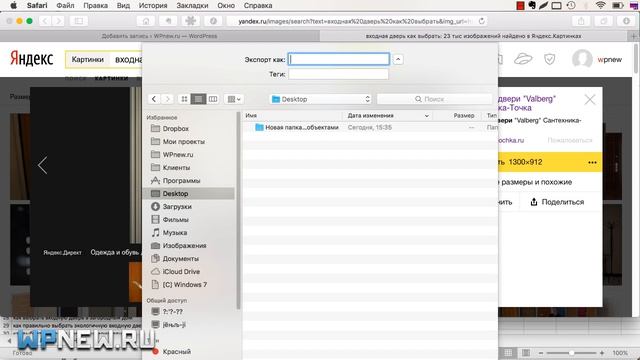Click the Поделиться share button
This screenshot has width=640, height=360.
(557, 202)
